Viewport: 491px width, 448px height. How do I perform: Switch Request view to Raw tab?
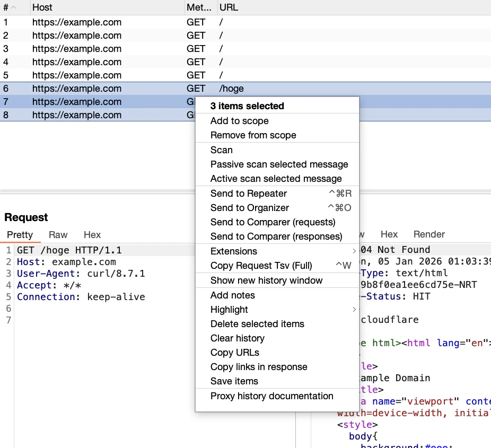click(x=58, y=235)
